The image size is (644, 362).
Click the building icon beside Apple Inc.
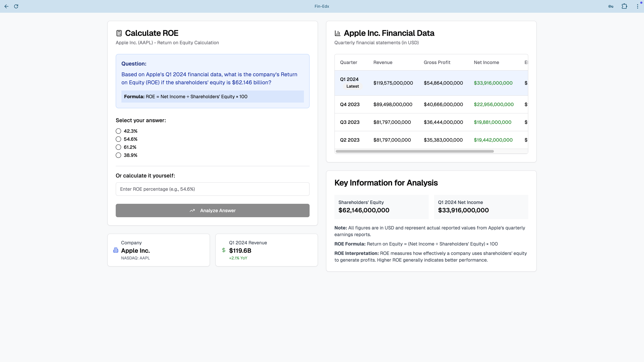(x=116, y=250)
